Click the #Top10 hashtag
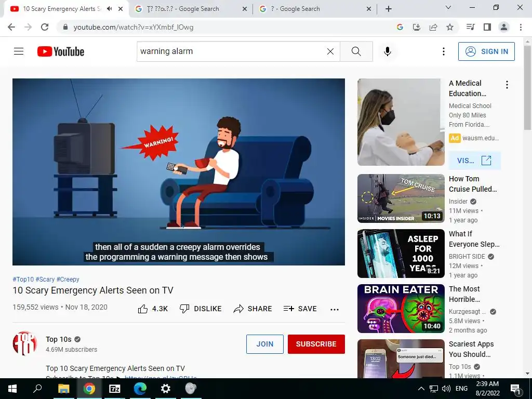 (23, 279)
